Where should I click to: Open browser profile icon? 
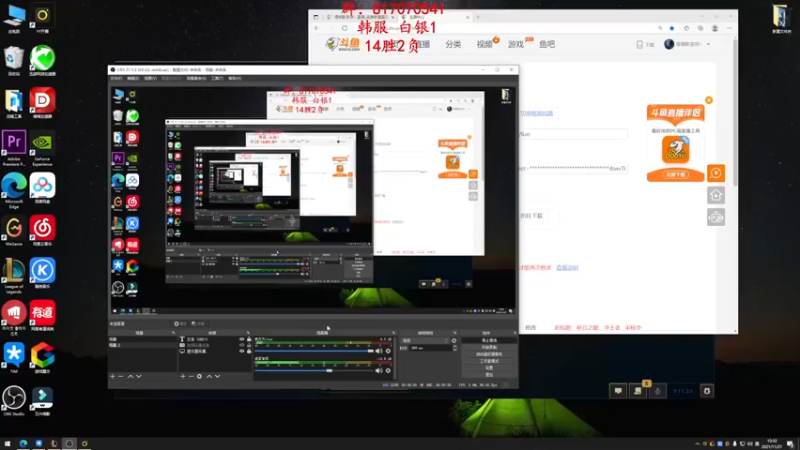tap(715, 29)
